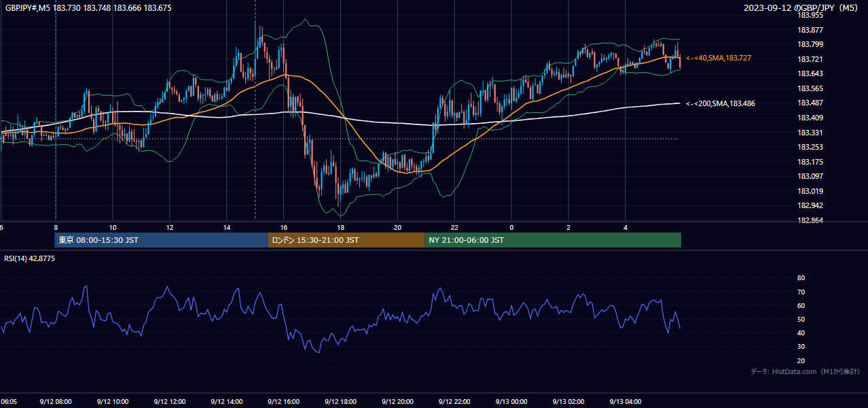The width and height of the screenshot is (868, 408).
Task: Click hour label 16 on price chart axis
Action: 284,227
